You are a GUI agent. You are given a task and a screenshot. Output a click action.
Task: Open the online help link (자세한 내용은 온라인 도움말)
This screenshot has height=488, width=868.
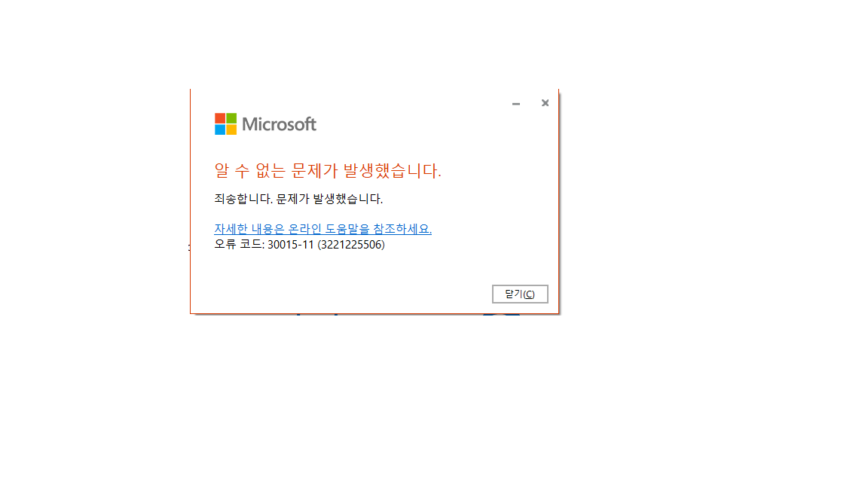point(322,228)
